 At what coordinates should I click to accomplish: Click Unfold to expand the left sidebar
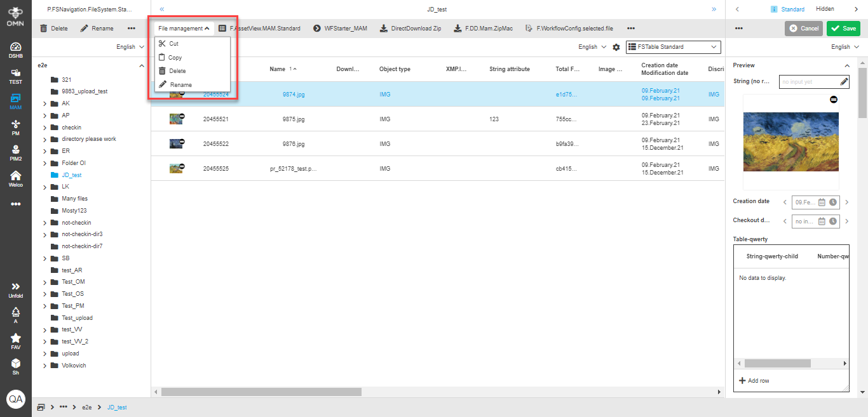pos(15,289)
